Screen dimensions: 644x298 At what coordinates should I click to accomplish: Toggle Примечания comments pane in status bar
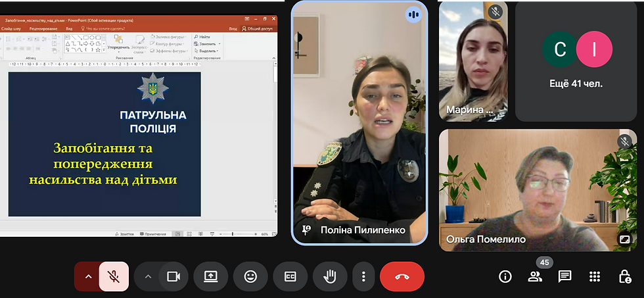152,234
